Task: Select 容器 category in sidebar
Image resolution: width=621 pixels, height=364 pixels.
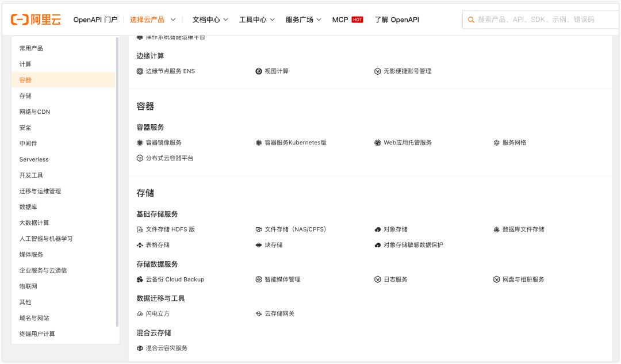Action: 63,80
